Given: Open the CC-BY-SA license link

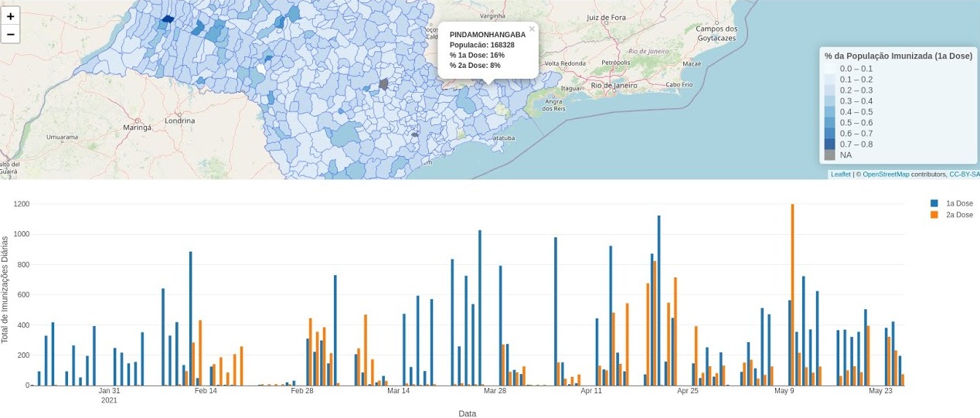Looking at the screenshot, I should tap(965, 175).
